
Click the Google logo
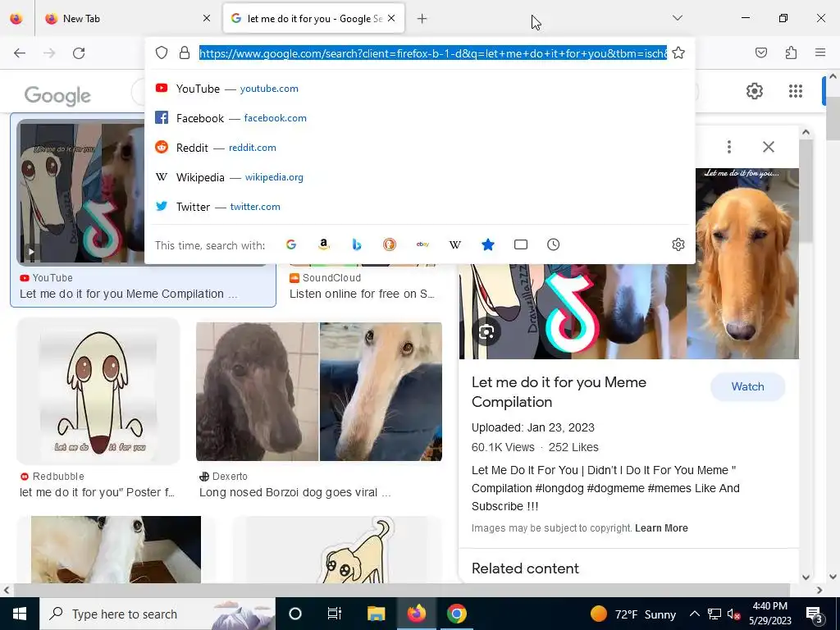click(x=57, y=96)
